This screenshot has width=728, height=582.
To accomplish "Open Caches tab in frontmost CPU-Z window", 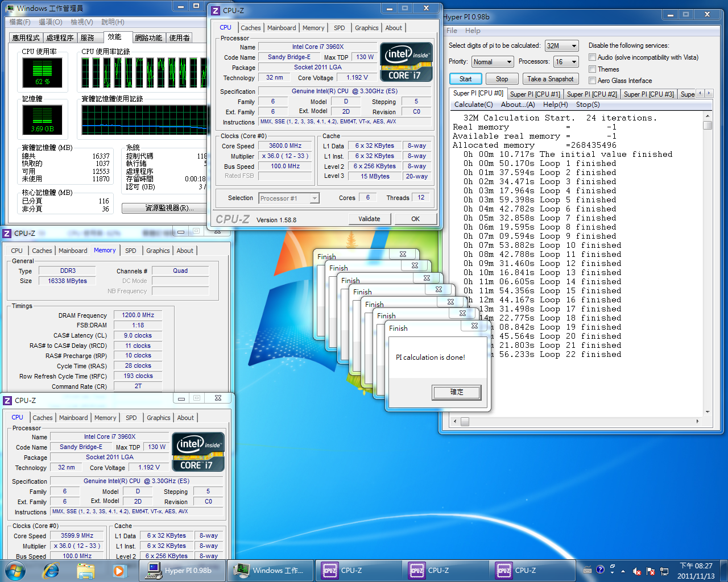I will pos(250,28).
